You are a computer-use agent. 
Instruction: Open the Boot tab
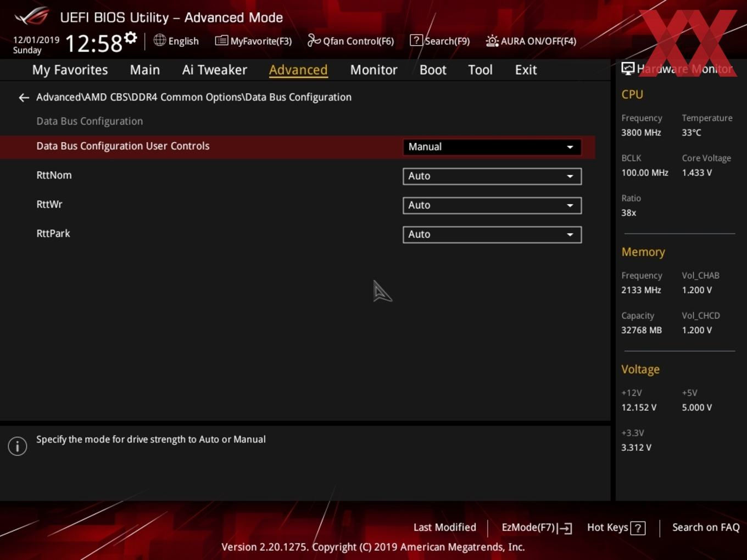433,70
